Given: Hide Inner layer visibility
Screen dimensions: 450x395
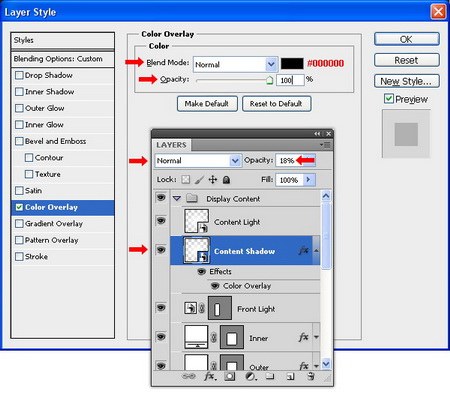Looking at the screenshot, I should [x=161, y=337].
